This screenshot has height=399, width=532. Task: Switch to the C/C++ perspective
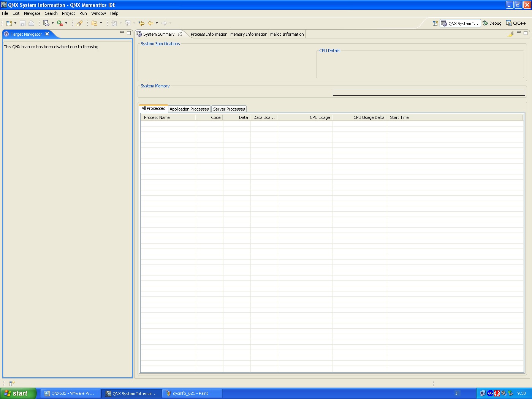coord(516,23)
